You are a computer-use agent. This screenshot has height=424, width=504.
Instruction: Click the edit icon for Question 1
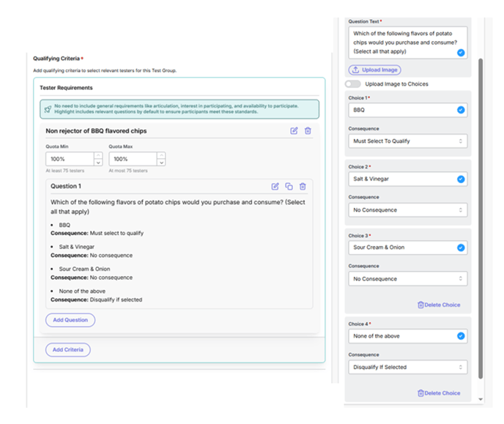[275, 187]
